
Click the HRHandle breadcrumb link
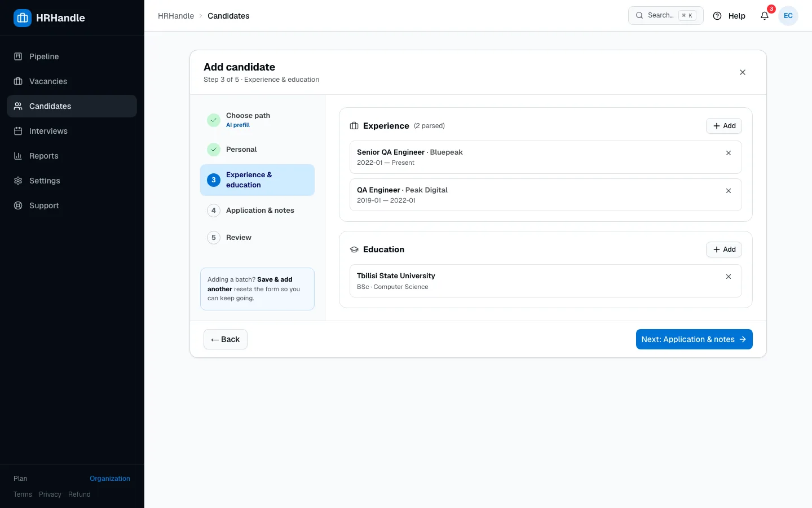176,16
